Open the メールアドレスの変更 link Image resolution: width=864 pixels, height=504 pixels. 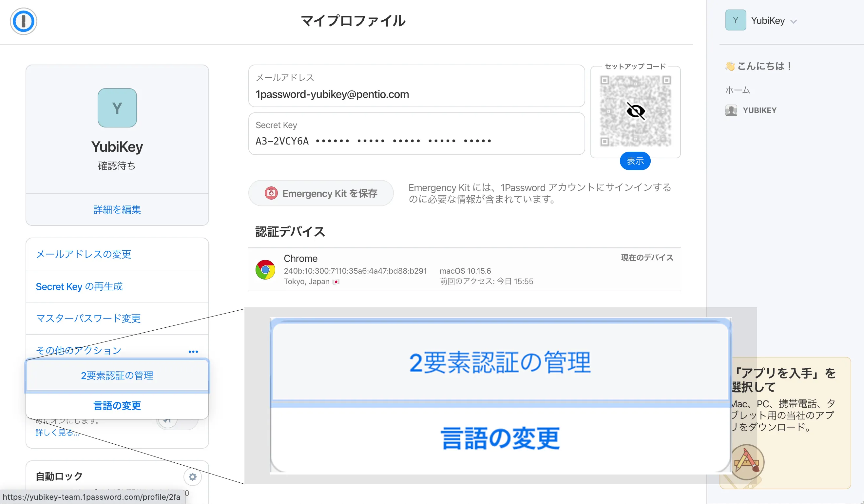83,254
